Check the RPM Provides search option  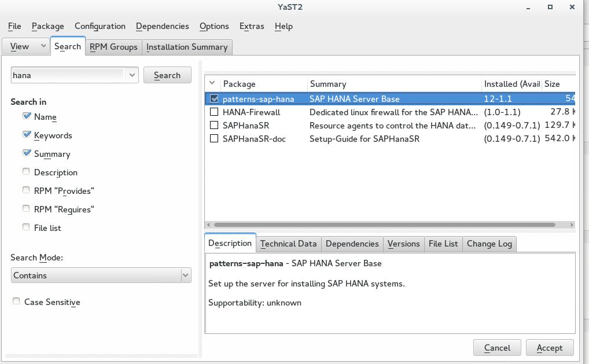26,190
